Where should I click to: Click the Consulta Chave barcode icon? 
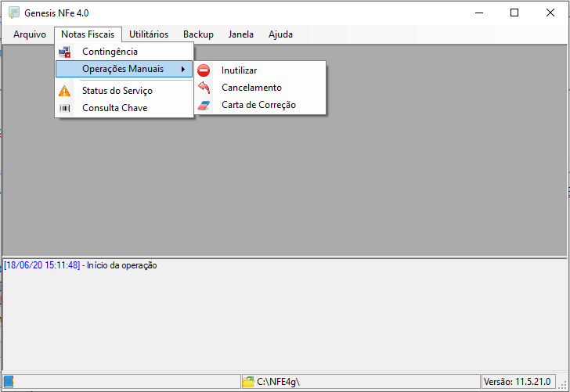tap(64, 108)
